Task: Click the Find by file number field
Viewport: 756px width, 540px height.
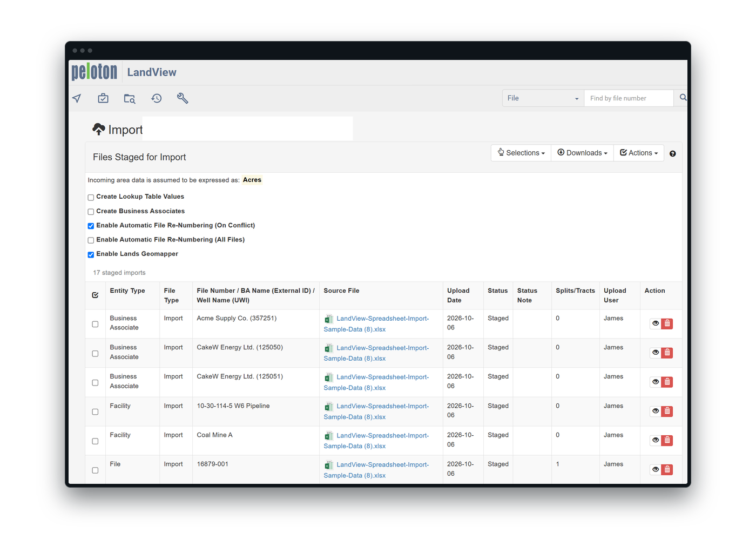Action: 629,98
